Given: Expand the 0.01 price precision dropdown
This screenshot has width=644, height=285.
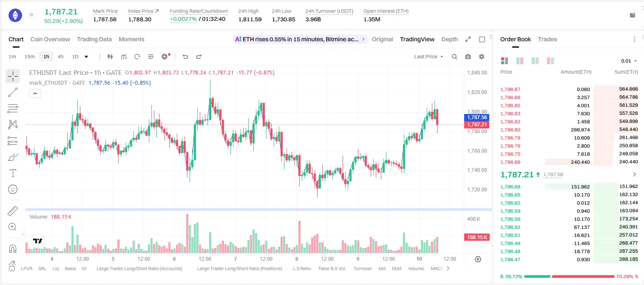Looking at the screenshot, I should (629, 61).
